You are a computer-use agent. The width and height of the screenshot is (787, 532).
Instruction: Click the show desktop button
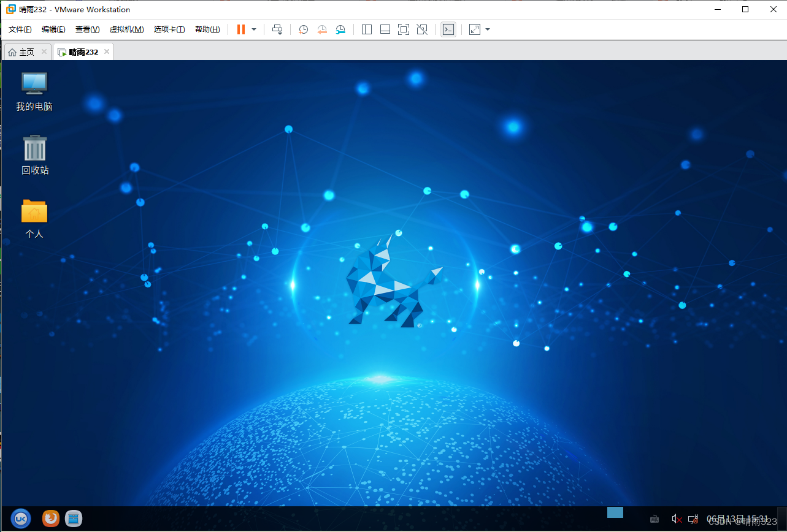pos(781,519)
